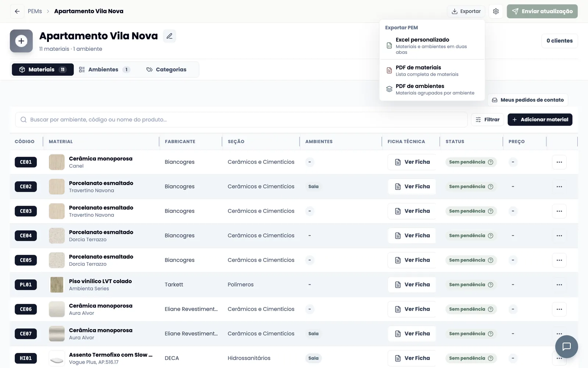Open the Filtrar options
Viewport: 588px width, 368px height.
tap(487, 120)
